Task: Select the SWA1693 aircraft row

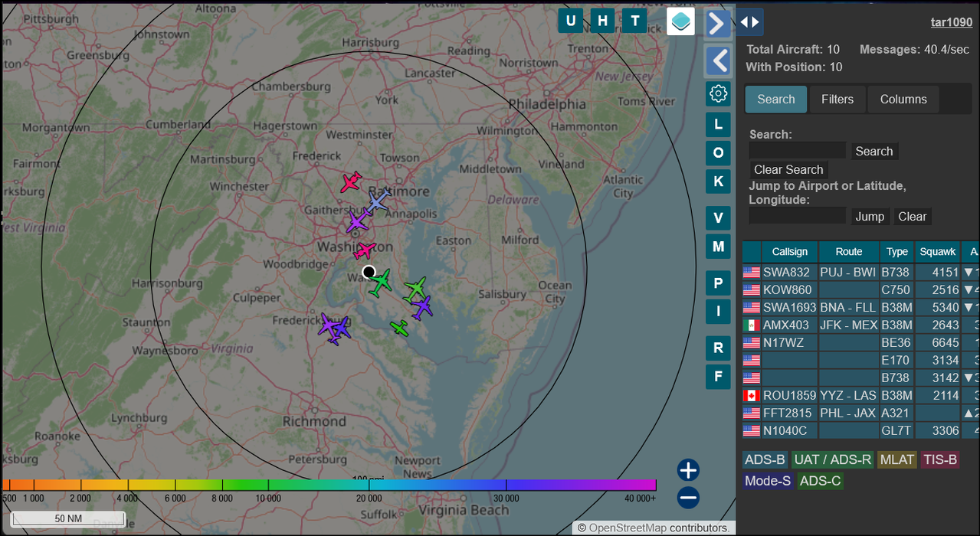Action: click(860, 307)
